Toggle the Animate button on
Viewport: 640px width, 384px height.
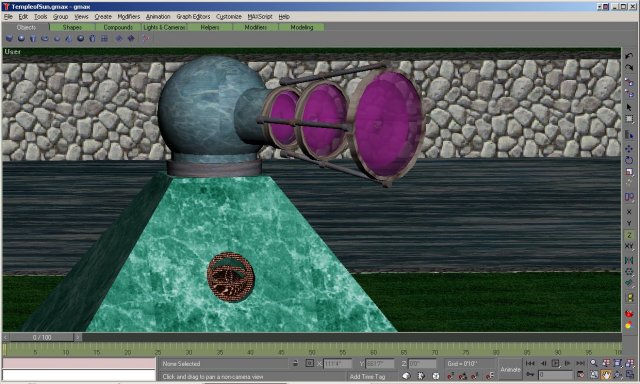tap(510, 369)
